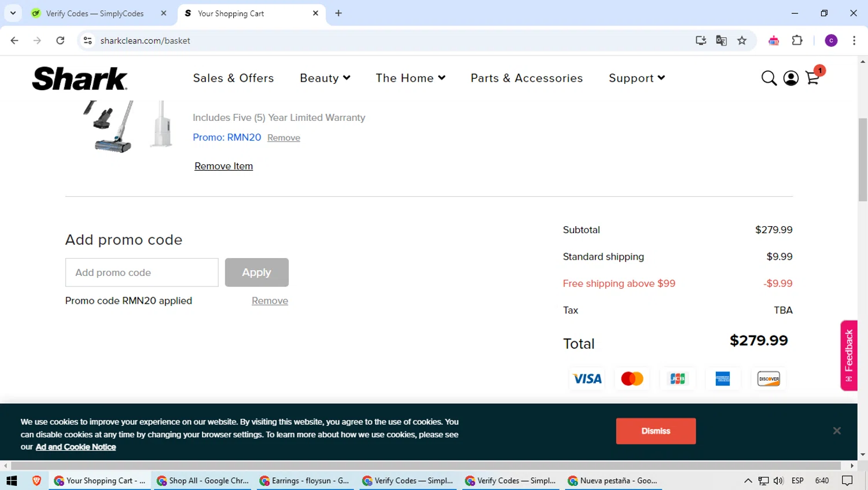868x490 pixels.
Task: Open the taskbar notification center icon
Action: point(847,481)
